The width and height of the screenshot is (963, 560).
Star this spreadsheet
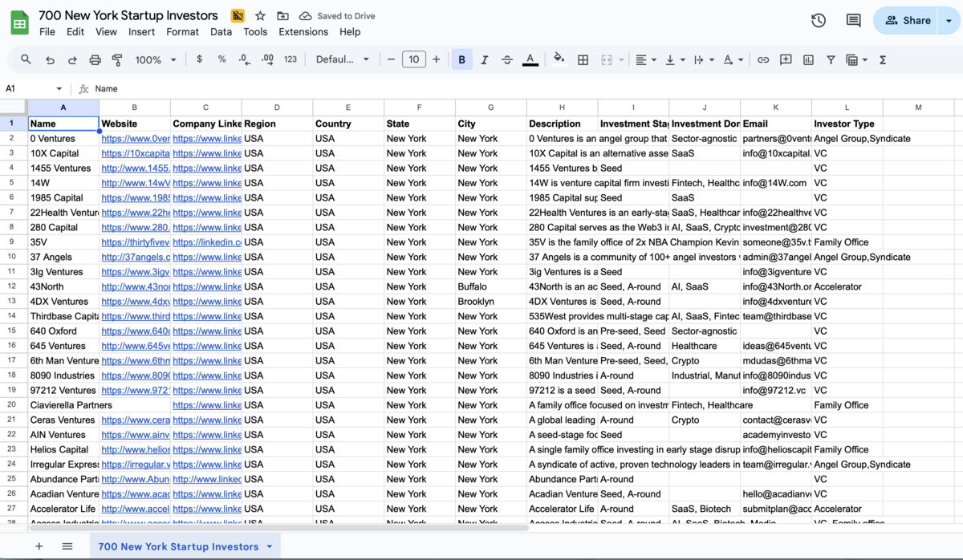(x=260, y=16)
